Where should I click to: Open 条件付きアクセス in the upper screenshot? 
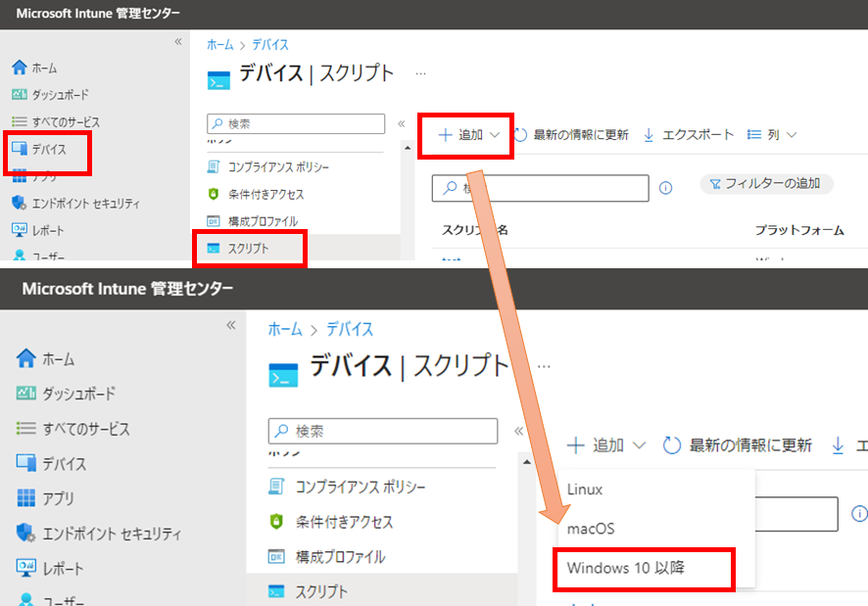[x=255, y=194]
